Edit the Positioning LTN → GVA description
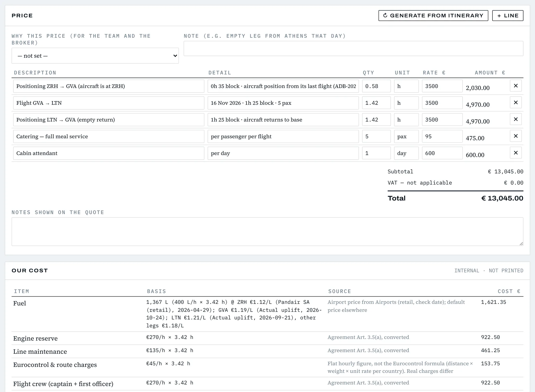This screenshot has height=392, width=535. pos(109,120)
